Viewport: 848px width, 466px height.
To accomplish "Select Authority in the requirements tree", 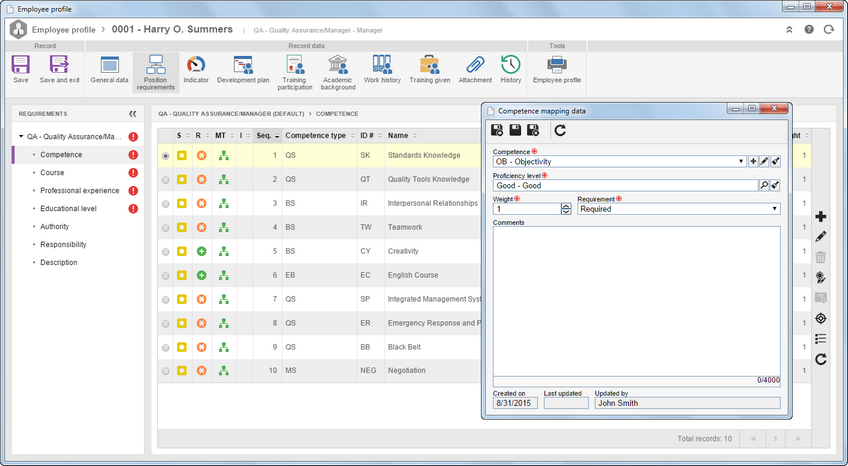I will [x=55, y=227].
